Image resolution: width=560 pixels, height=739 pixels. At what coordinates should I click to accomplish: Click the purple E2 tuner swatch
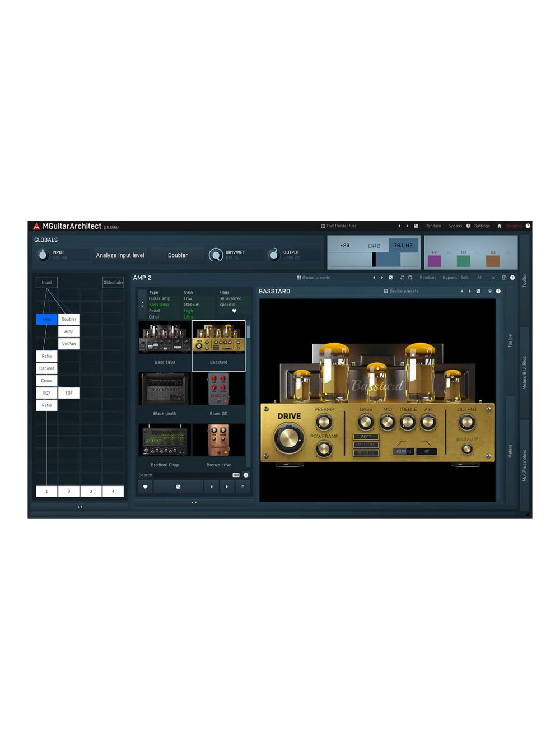[x=435, y=261]
